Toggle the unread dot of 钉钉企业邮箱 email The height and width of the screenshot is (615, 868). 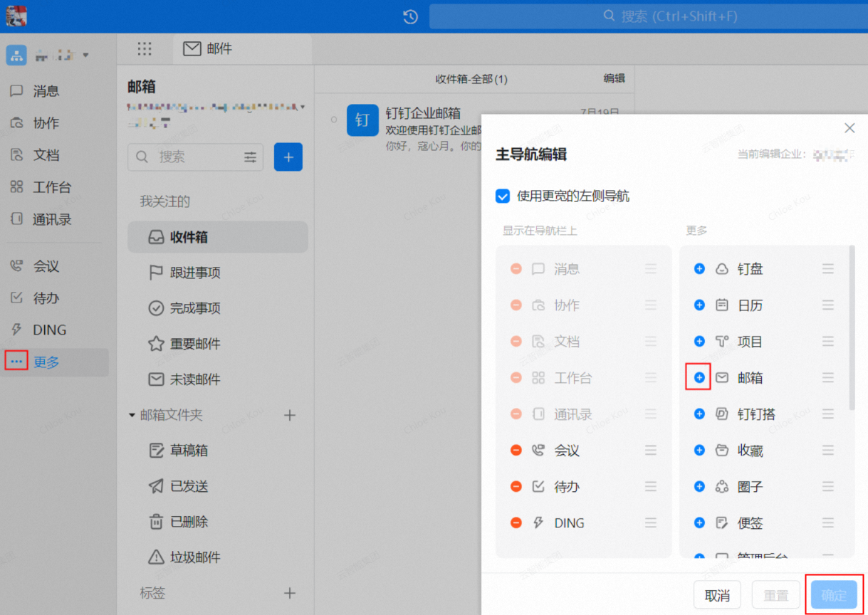[334, 120]
